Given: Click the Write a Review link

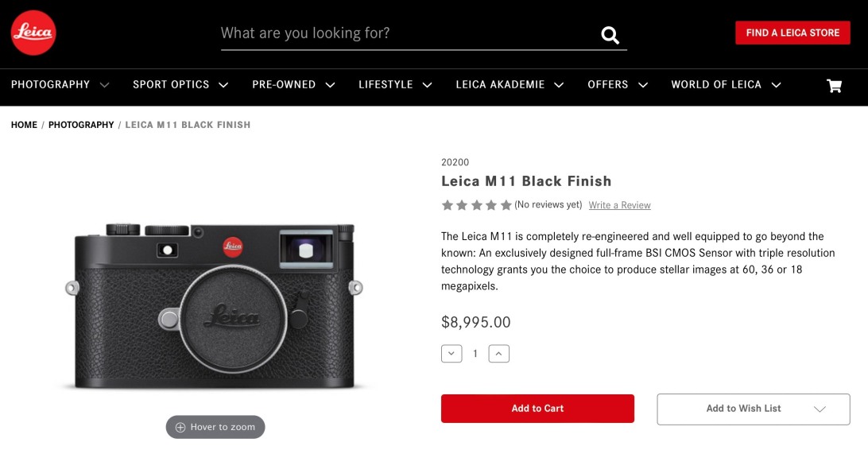Looking at the screenshot, I should point(619,205).
